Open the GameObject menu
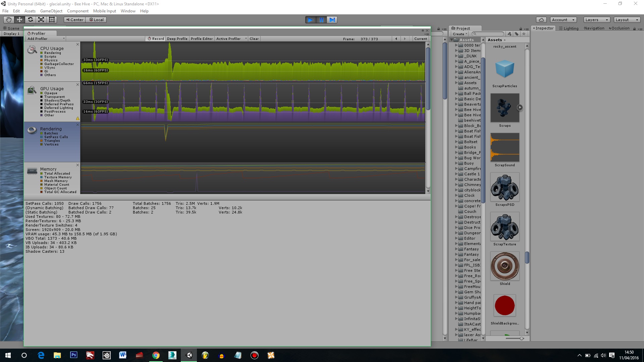644x362 pixels. (51, 11)
